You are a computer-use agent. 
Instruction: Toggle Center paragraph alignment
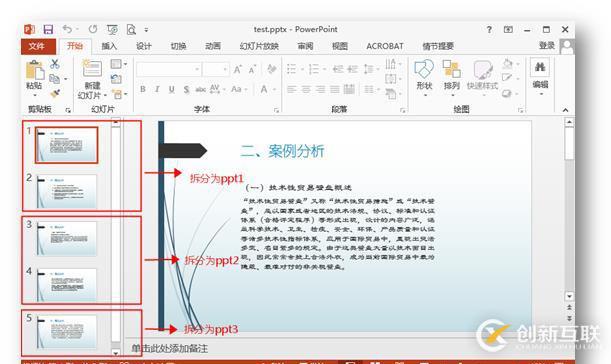[306, 90]
